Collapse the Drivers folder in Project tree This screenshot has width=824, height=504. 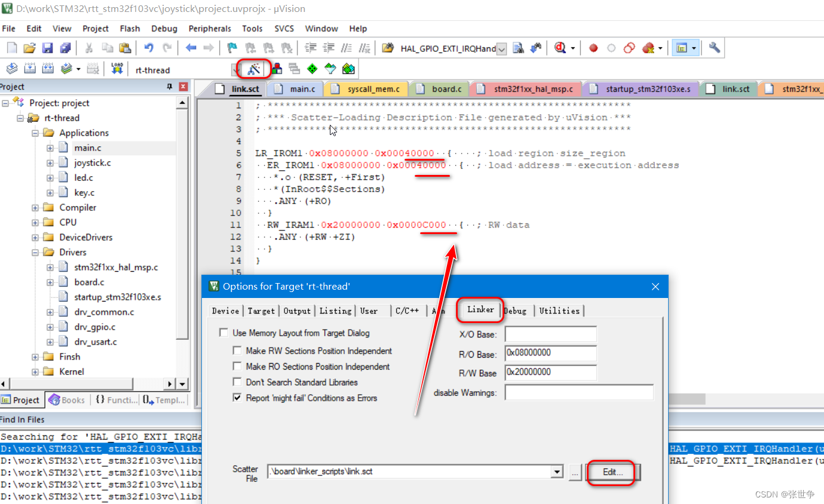35,252
